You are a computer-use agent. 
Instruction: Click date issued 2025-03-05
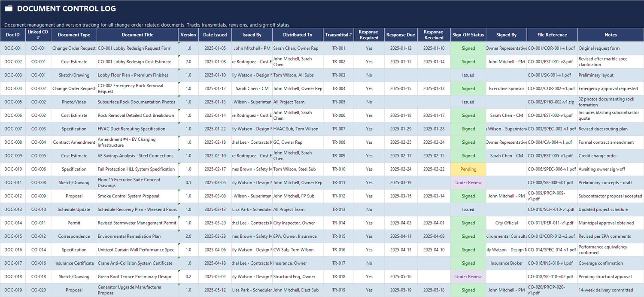point(215,182)
